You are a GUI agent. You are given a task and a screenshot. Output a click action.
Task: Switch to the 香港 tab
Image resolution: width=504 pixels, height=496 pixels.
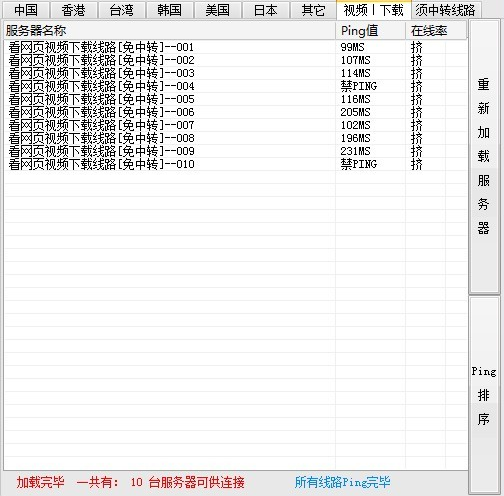pos(74,10)
